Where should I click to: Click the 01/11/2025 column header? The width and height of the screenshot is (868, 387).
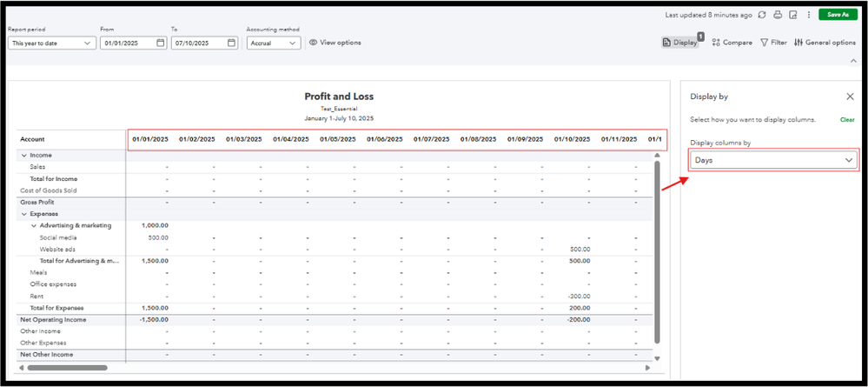[620, 140]
